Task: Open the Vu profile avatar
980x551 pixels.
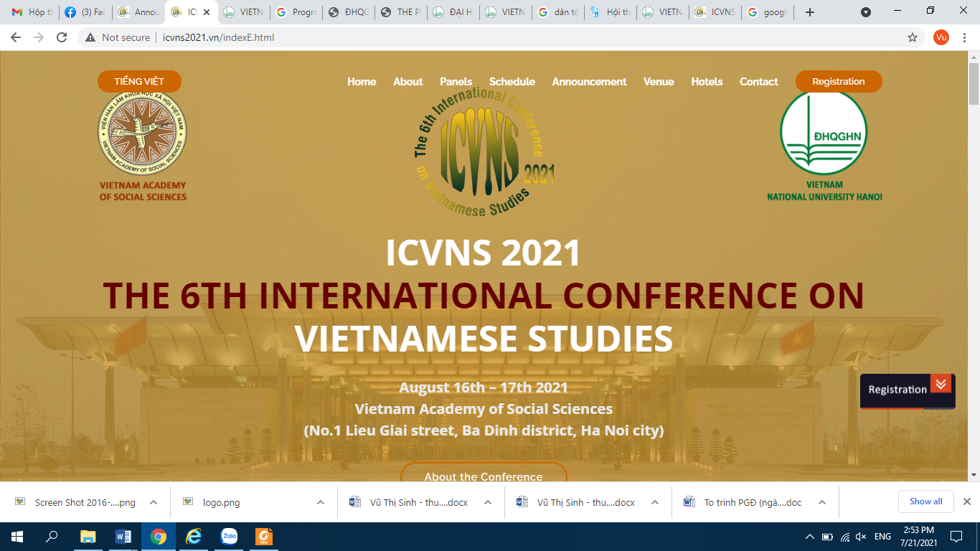Action: tap(941, 37)
